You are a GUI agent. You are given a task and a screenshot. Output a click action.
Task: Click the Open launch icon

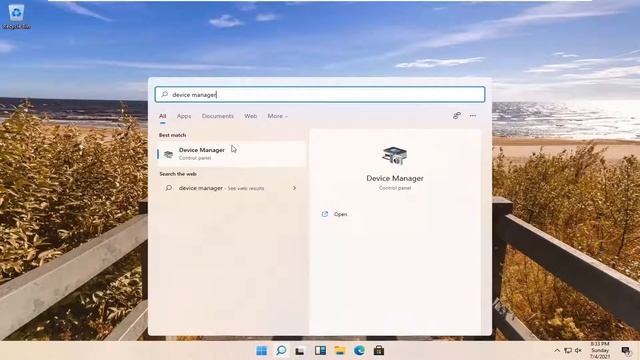pos(324,214)
